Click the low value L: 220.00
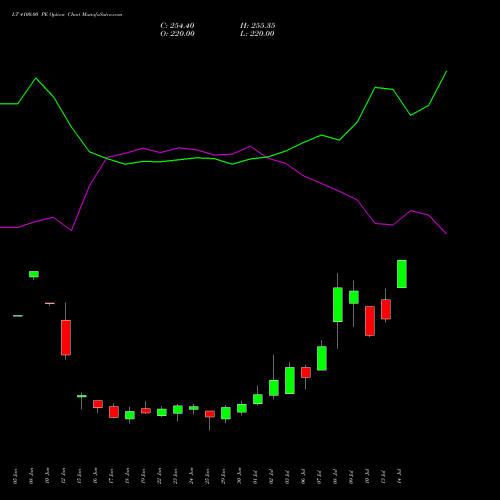The width and height of the screenshot is (500, 500). point(257,34)
